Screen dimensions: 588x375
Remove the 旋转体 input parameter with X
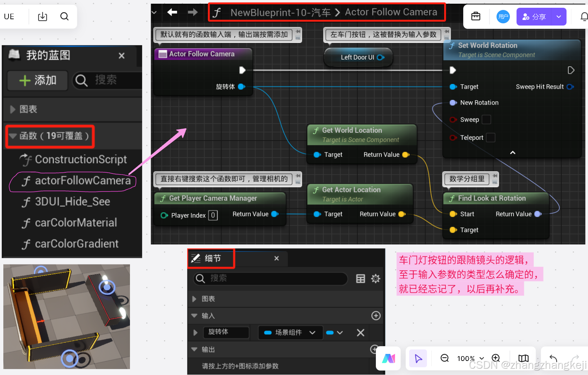(360, 332)
